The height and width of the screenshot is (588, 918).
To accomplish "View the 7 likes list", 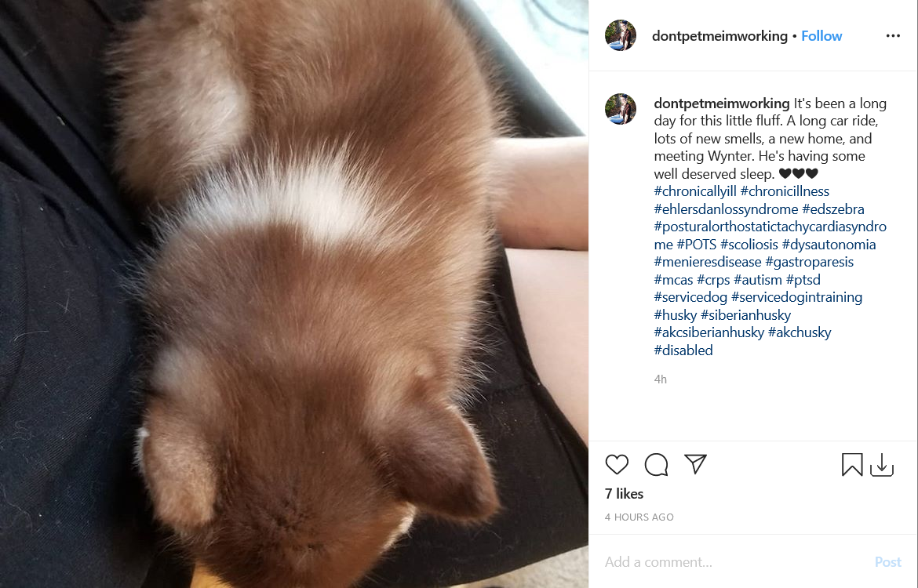I will coord(624,494).
